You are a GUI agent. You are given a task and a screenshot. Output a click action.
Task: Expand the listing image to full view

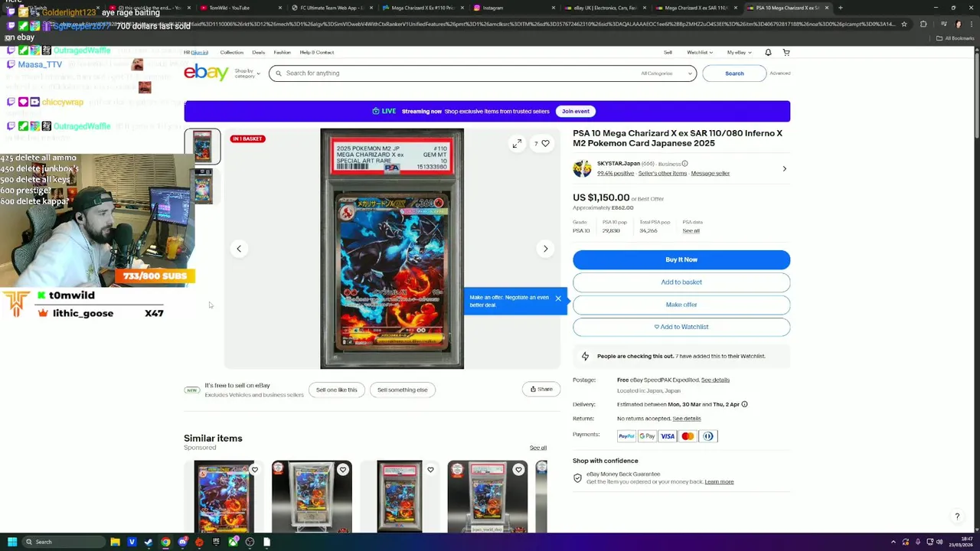[517, 143]
